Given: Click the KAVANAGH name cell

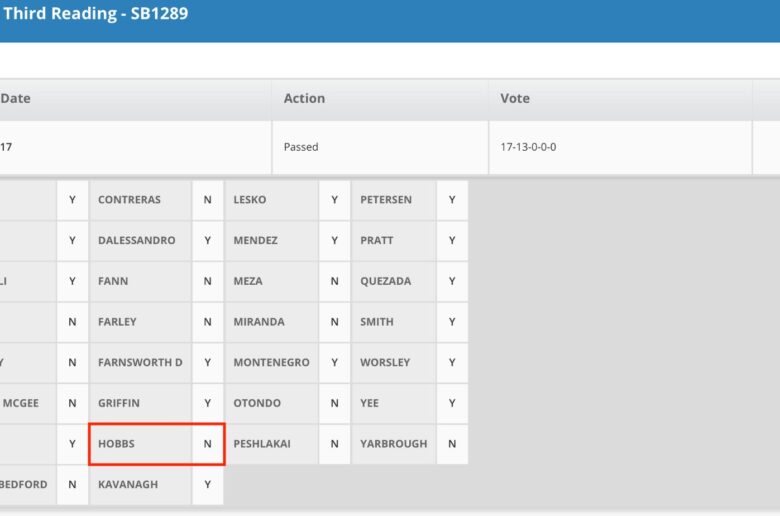Looking at the screenshot, I should (x=140, y=485).
